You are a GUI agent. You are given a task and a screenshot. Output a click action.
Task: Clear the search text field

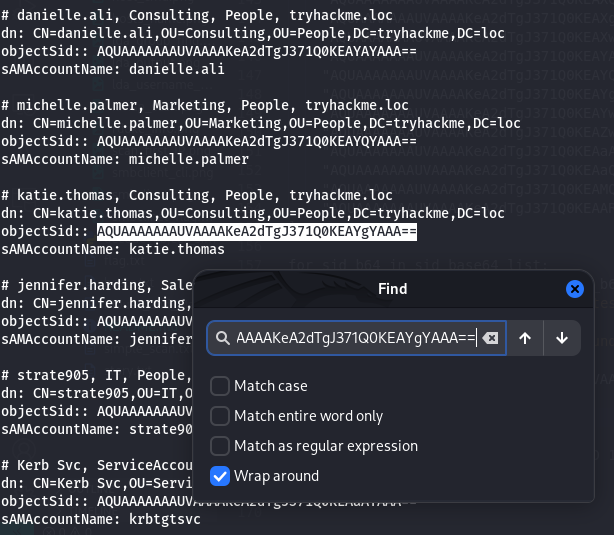[x=490, y=338]
